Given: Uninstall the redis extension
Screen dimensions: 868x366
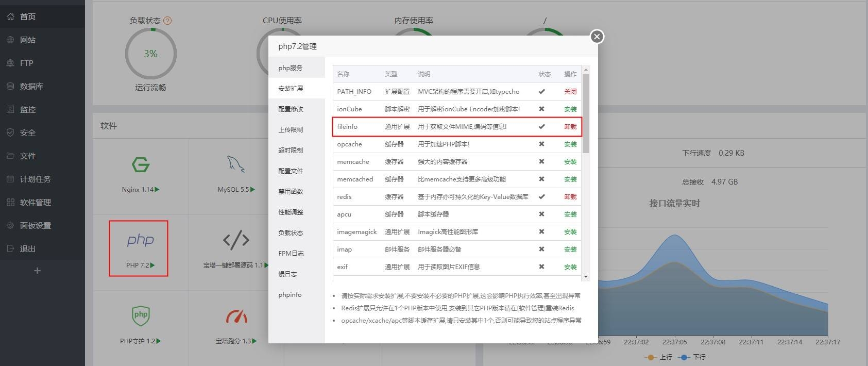Looking at the screenshot, I should coord(570,197).
